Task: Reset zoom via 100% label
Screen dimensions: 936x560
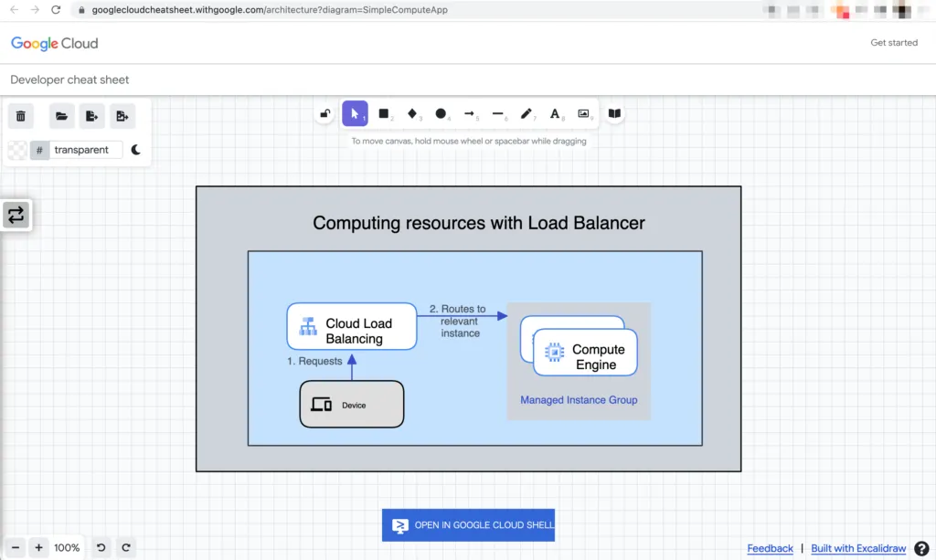Action: [67, 547]
